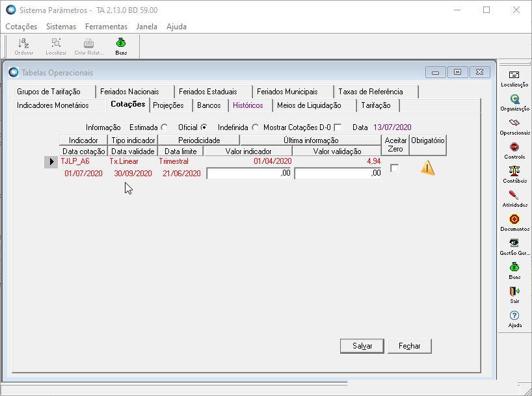The width and height of the screenshot is (532, 396).
Task: Click the Salvar button
Action: (362, 346)
